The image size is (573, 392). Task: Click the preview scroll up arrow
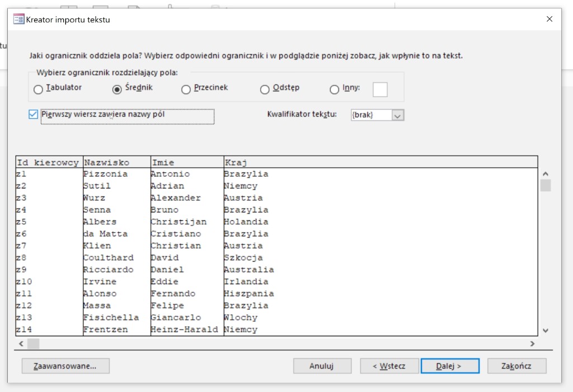pos(546,174)
